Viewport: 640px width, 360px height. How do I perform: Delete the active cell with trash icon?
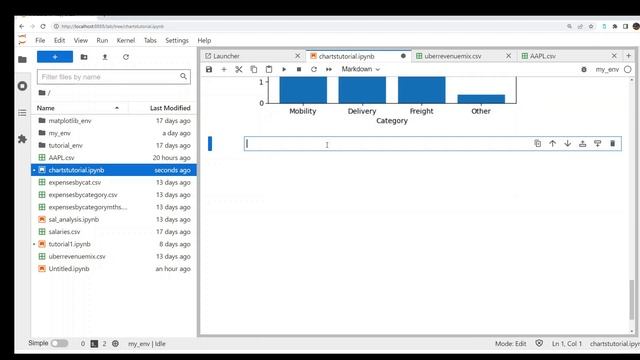(x=612, y=143)
